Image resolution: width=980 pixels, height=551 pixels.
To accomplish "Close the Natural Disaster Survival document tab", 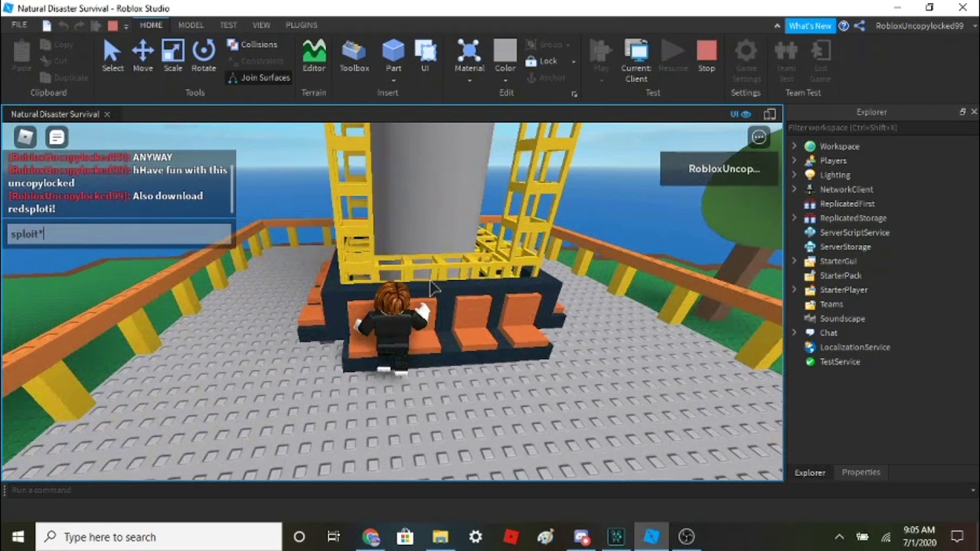I will (107, 114).
